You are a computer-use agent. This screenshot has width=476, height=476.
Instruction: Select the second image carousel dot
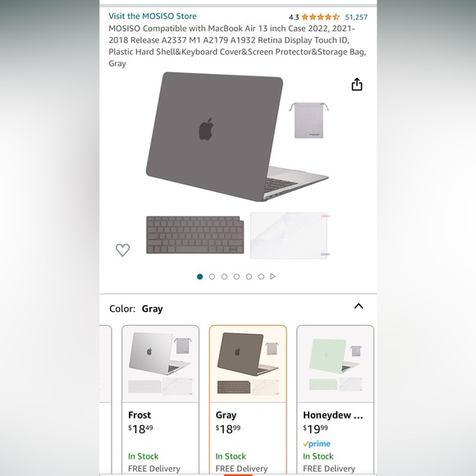(212, 277)
